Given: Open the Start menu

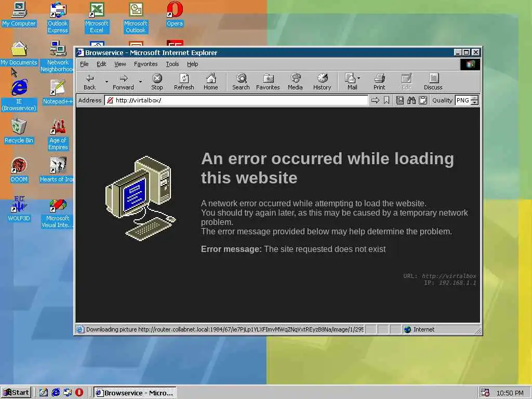Looking at the screenshot, I should [x=16, y=393].
